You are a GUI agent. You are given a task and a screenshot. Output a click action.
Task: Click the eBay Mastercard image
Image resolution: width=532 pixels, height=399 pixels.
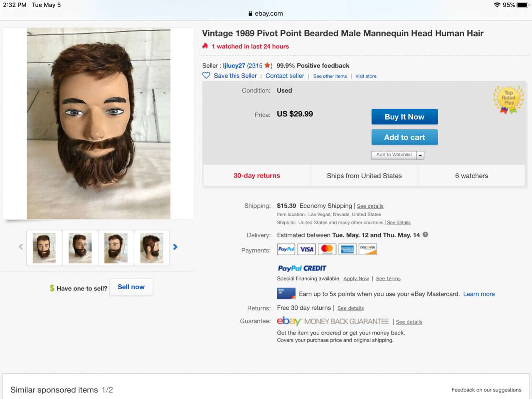[x=286, y=293]
